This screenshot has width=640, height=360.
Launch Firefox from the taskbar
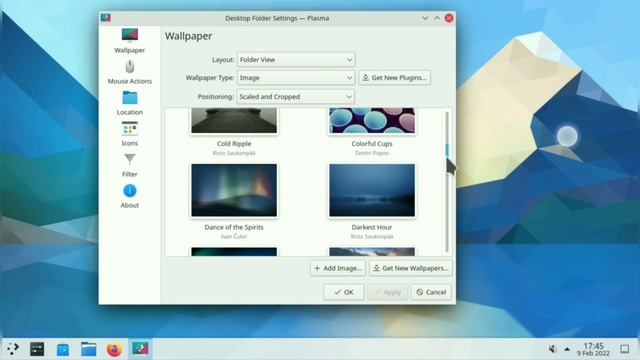pyautogui.click(x=114, y=349)
